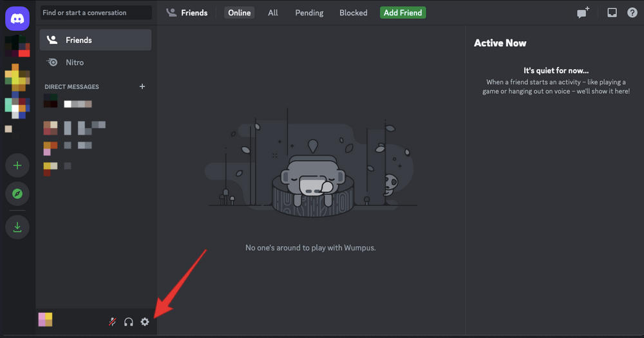Viewport: 644px width, 338px height.
Task: Switch to the All friends tab
Action: pos(272,13)
